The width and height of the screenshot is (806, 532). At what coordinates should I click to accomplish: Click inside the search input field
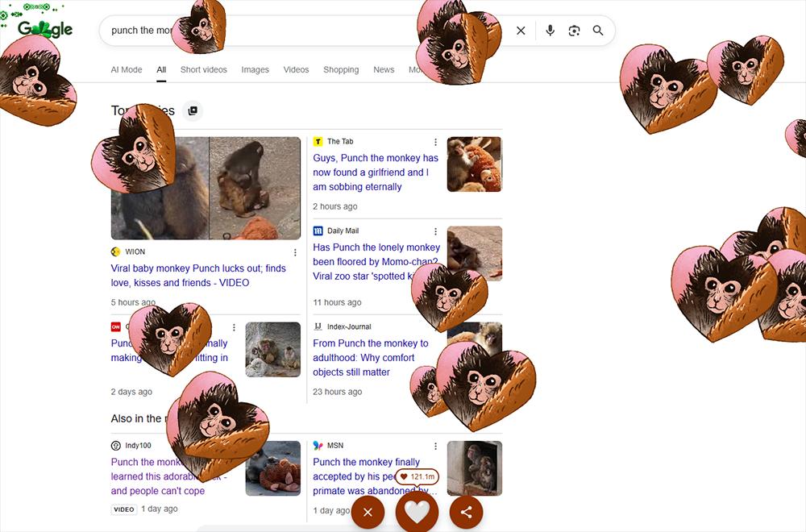click(x=322, y=30)
